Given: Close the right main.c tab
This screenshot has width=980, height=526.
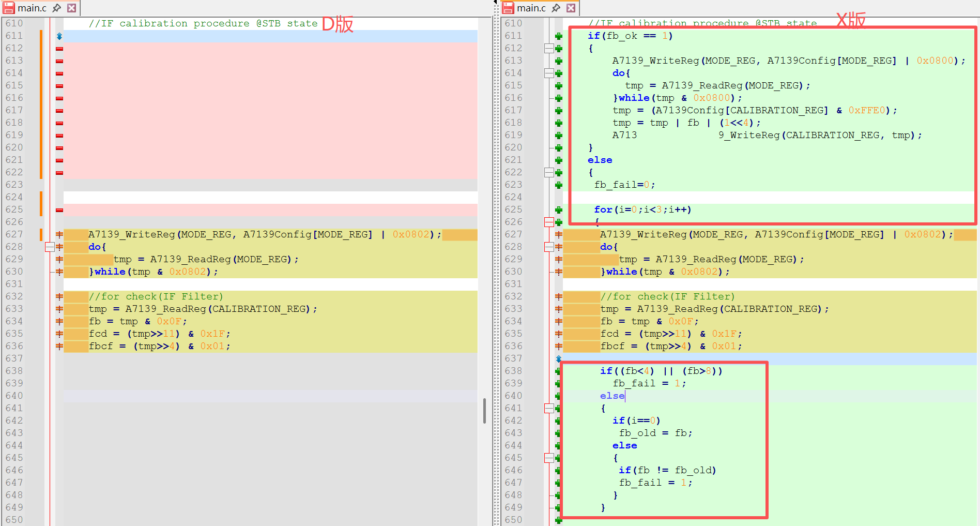Looking at the screenshot, I should point(571,8).
